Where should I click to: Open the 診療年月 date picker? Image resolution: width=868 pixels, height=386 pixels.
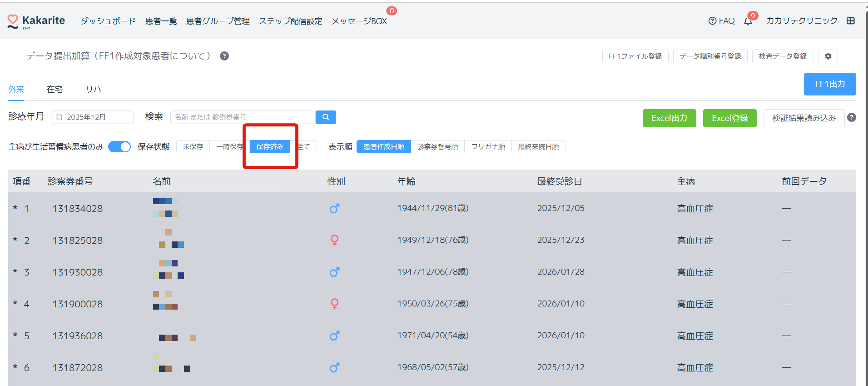93,117
